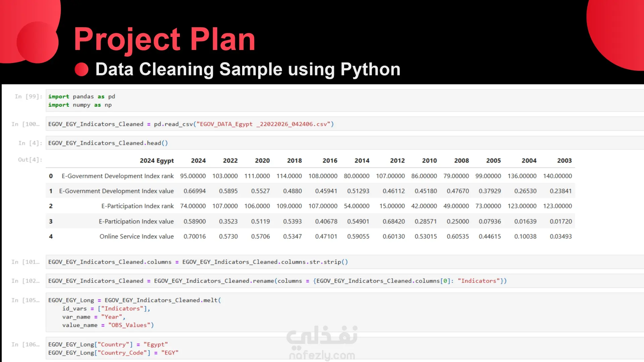Select row index 0 in output table
The height and width of the screenshot is (362, 644).
[x=51, y=176]
